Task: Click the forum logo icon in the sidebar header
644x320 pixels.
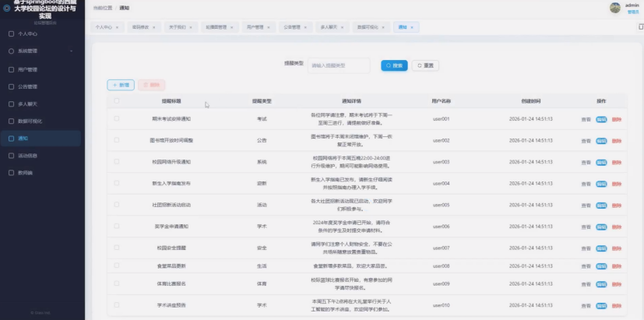Action: point(6,9)
